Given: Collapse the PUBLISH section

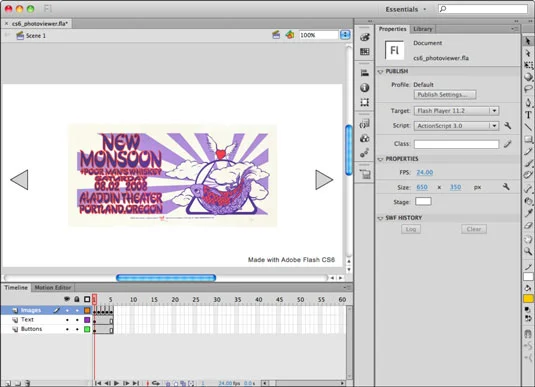Looking at the screenshot, I should tap(380, 72).
